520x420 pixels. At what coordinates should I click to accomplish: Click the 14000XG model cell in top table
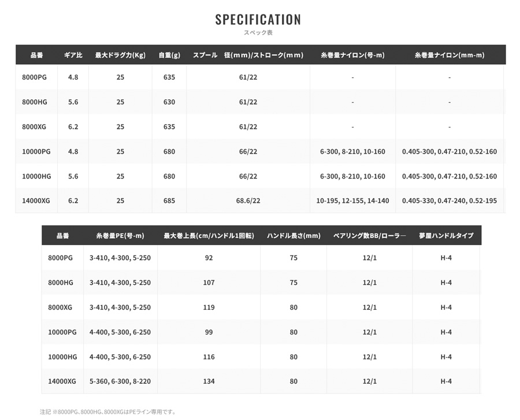click(36, 200)
